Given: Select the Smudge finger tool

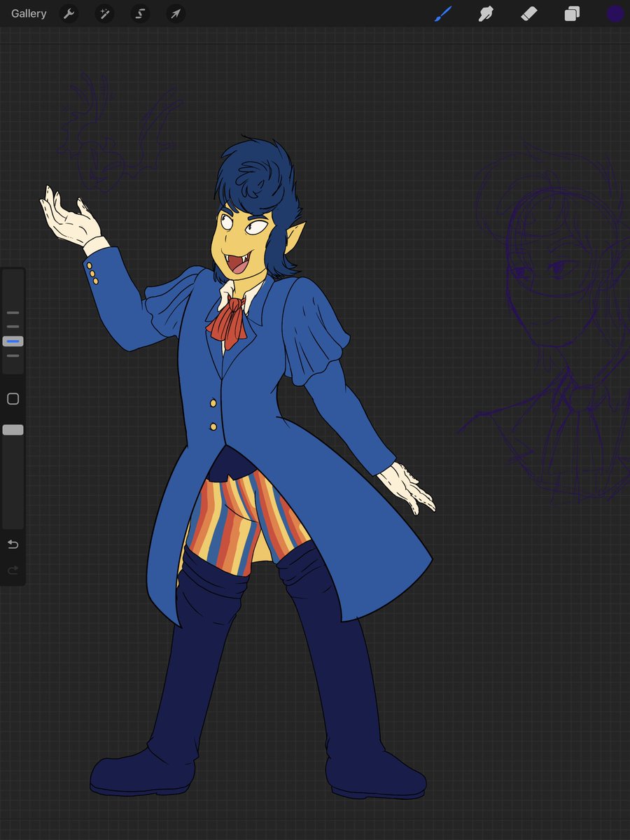Looking at the screenshot, I should click(x=486, y=13).
